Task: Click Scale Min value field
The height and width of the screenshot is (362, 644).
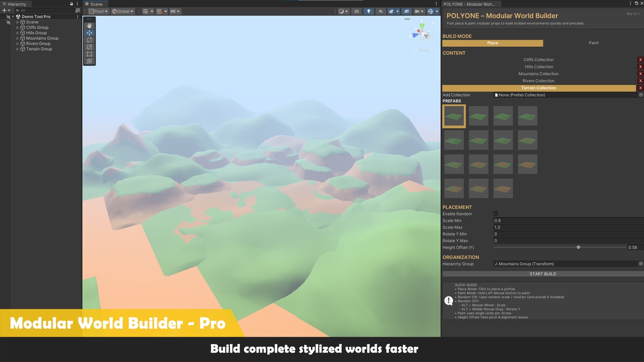Action: pyautogui.click(x=569, y=221)
